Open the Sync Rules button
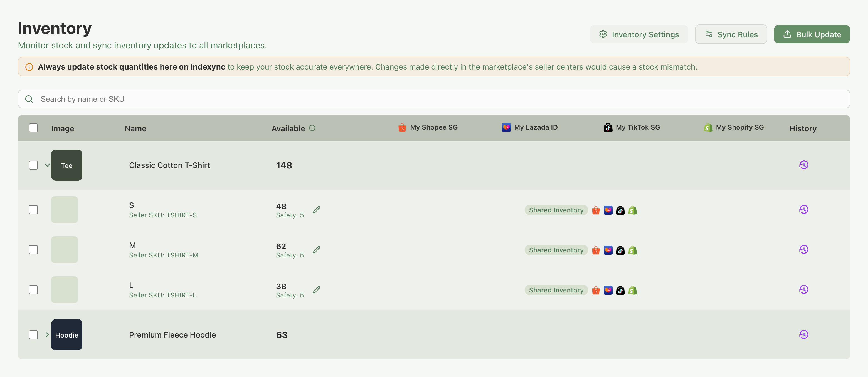The width and height of the screenshot is (868, 377). (x=731, y=34)
